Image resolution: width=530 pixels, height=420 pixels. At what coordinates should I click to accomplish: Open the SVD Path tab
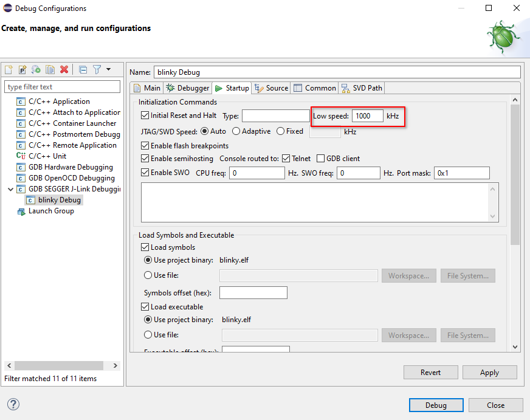(362, 88)
